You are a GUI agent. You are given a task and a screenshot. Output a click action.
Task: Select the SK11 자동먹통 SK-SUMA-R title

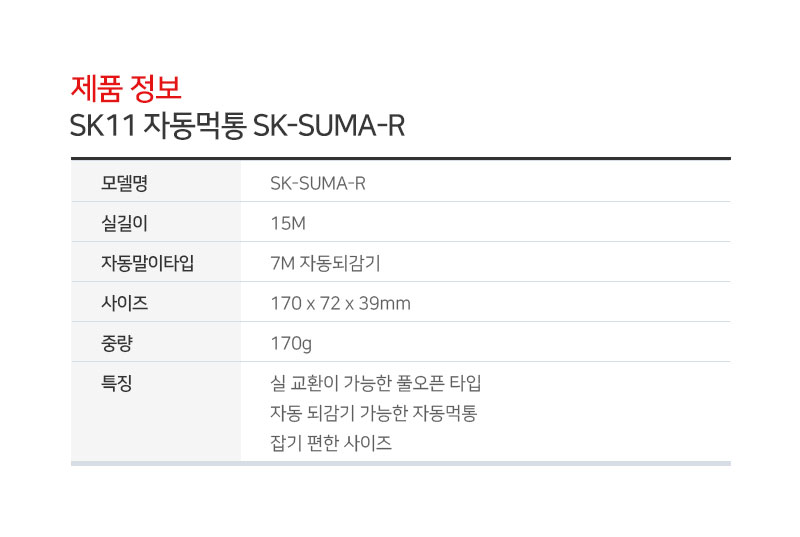[237, 125]
